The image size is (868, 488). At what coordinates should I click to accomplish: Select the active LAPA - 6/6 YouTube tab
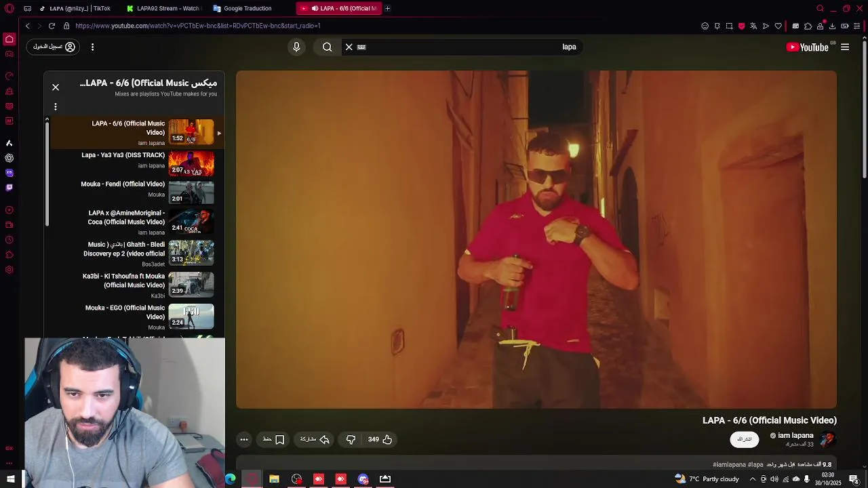(x=339, y=8)
